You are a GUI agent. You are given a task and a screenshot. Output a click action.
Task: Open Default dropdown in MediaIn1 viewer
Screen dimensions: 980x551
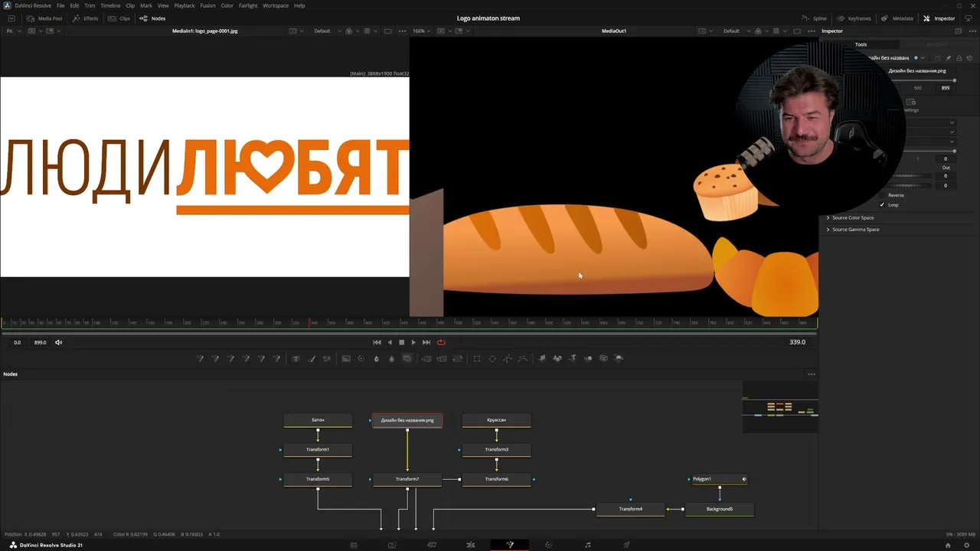tap(325, 31)
